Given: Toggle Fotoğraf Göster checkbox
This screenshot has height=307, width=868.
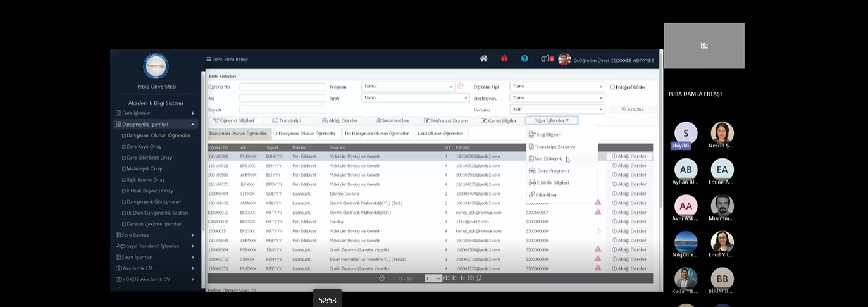Looking at the screenshot, I should (x=612, y=87).
